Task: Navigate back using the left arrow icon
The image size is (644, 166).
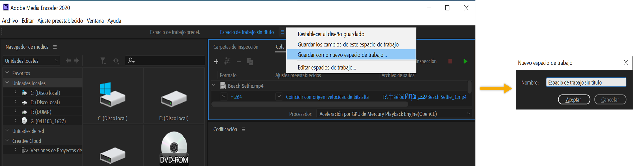Action: 68,61
